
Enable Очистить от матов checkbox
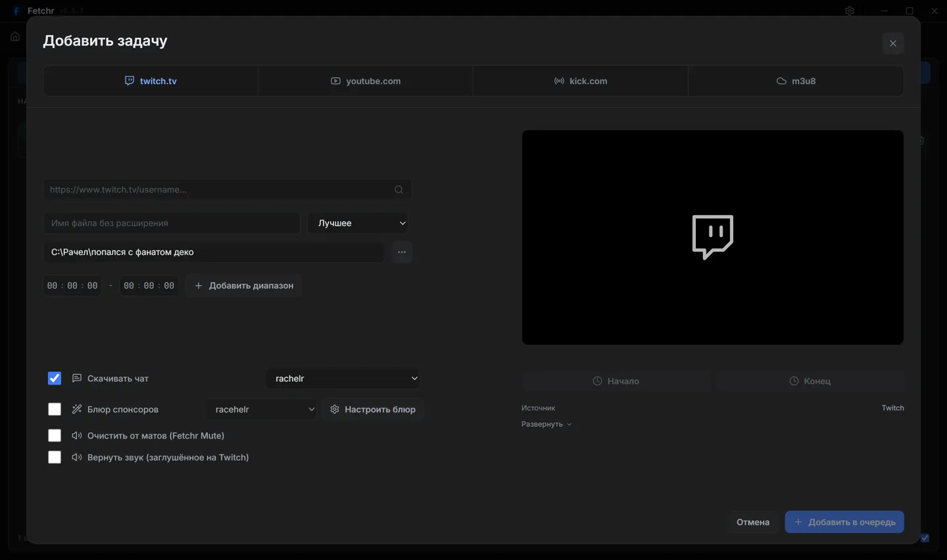coord(55,436)
